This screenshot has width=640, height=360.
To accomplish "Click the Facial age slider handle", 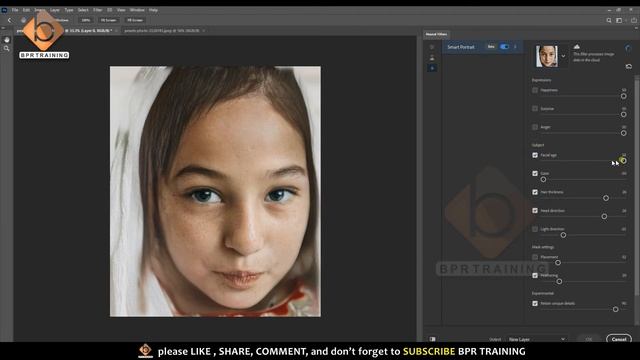I will (623, 161).
